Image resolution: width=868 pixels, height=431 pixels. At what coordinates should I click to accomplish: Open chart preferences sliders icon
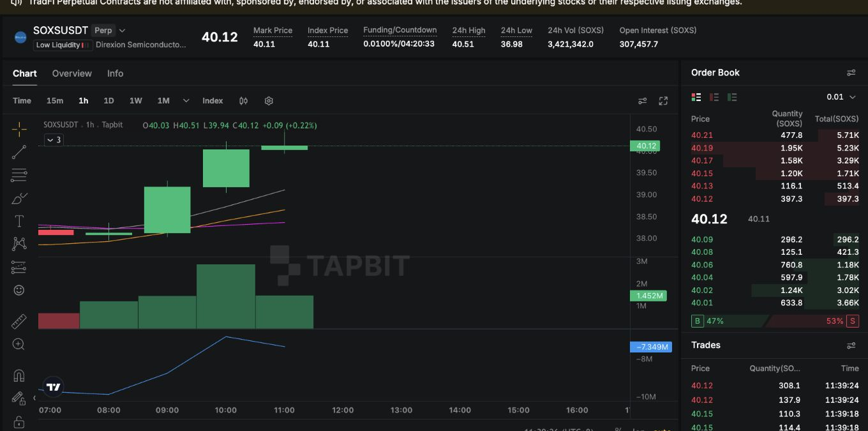(643, 101)
